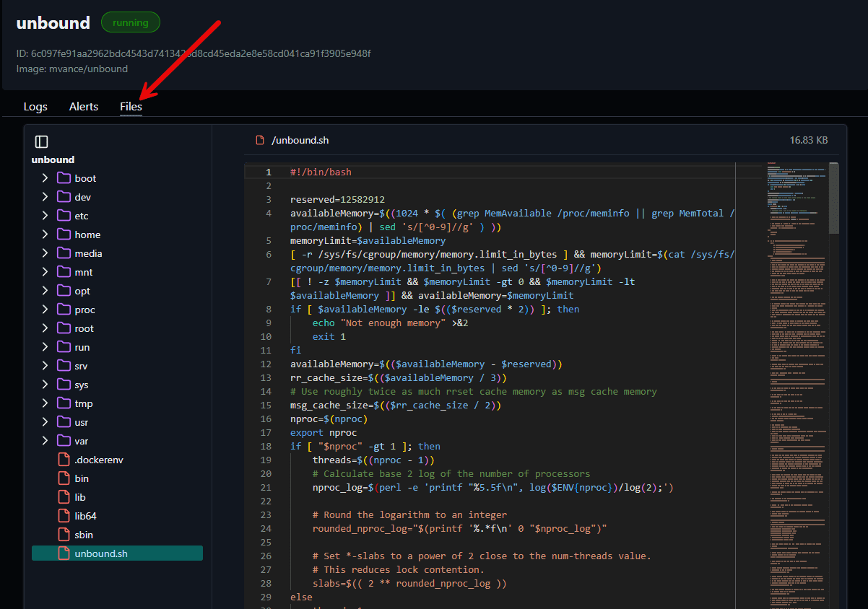Click the tmp folder icon
Image resolution: width=868 pixels, height=609 pixels.
pyautogui.click(x=63, y=403)
